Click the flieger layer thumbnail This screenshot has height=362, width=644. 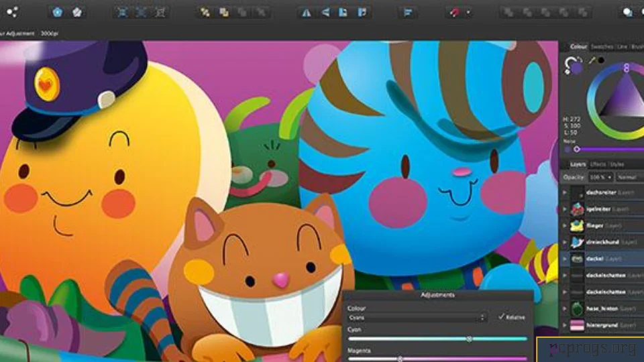[x=577, y=226]
